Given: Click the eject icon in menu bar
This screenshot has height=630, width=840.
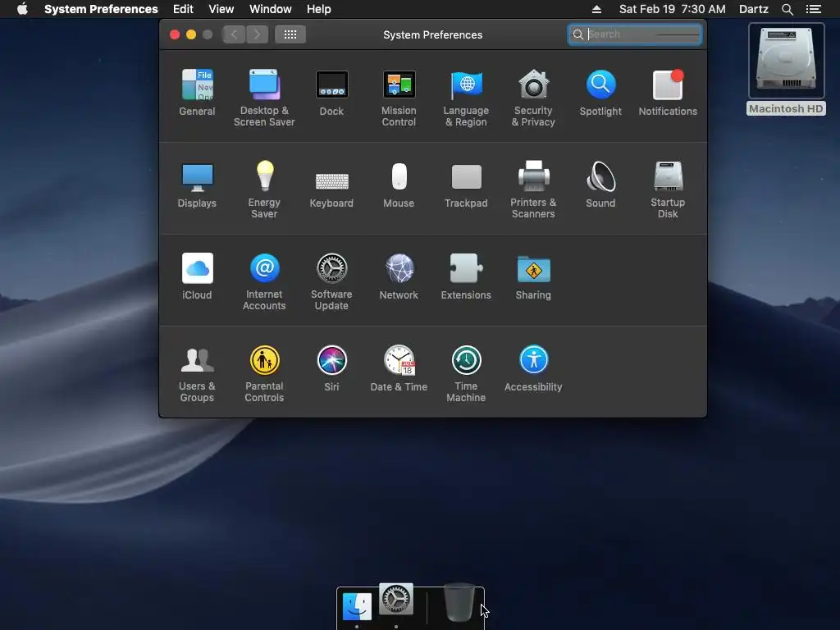Looking at the screenshot, I should [x=596, y=9].
